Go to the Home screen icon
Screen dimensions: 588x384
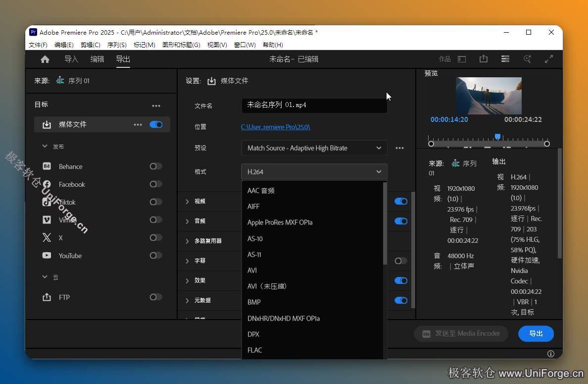point(45,59)
